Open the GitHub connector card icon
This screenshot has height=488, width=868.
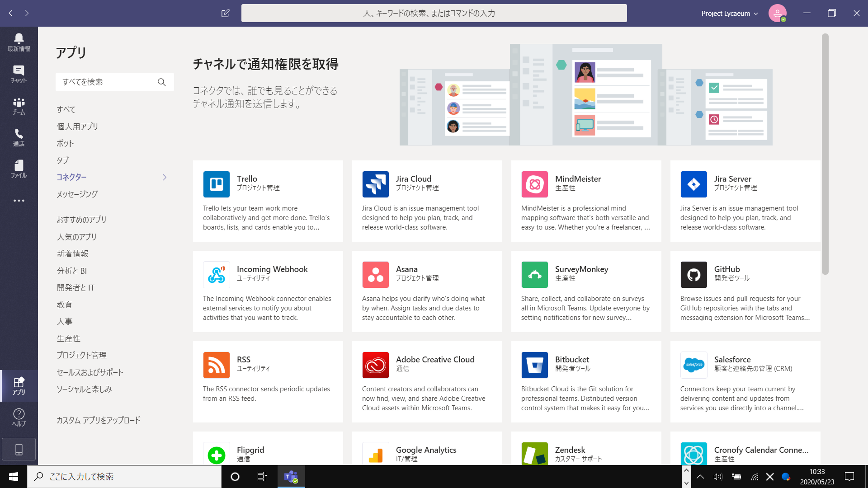click(x=693, y=274)
